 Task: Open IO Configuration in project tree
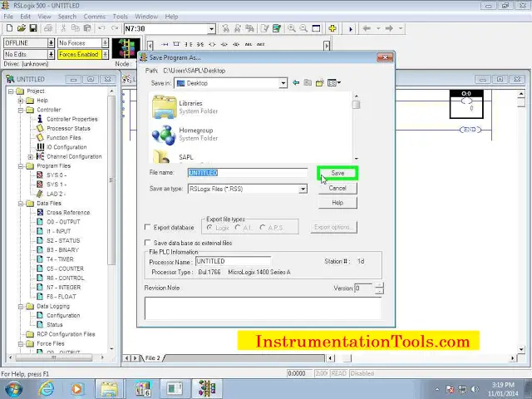point(66,147)
